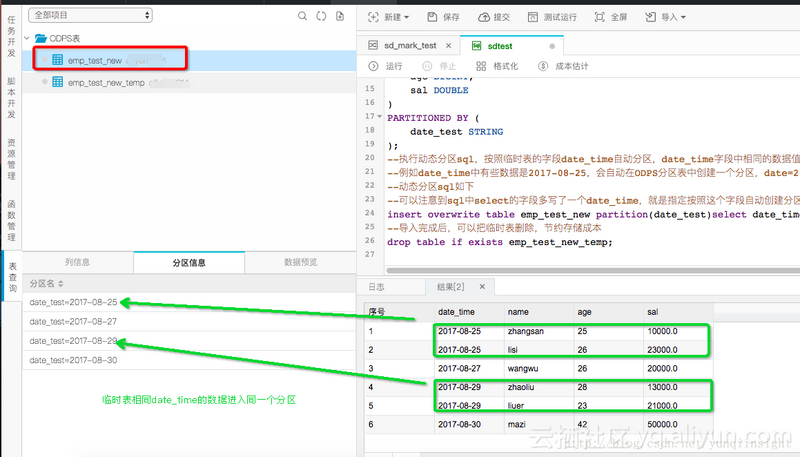Click the 新建 toolbar icon
Screen dimensions: 800x457
click(373, 17)
